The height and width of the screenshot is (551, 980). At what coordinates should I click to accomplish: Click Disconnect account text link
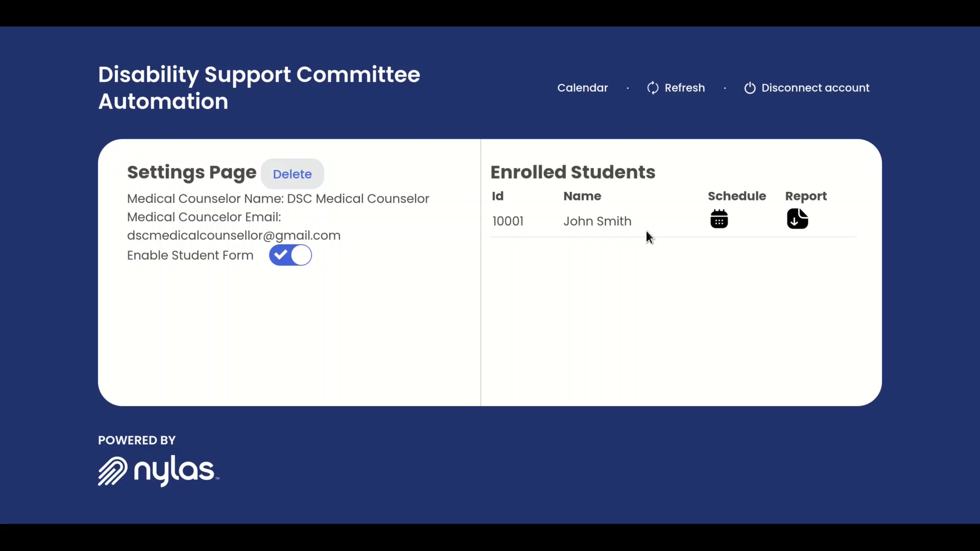click(815, 88)
